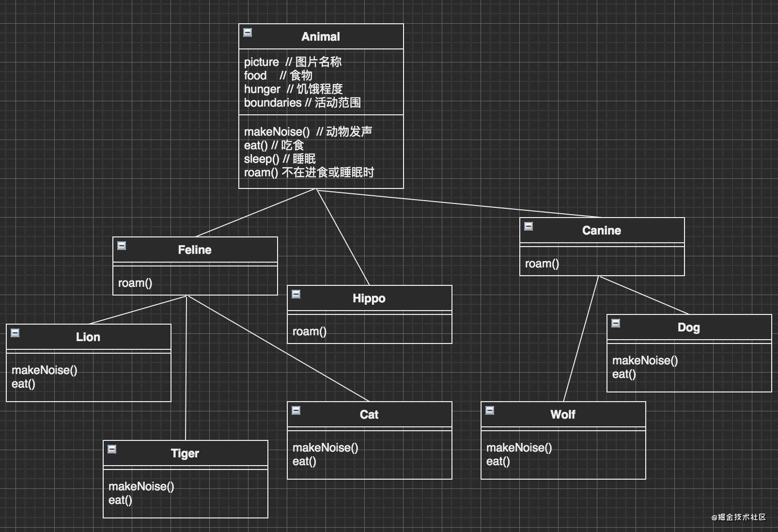778x532 pixels.
Task: Collapse the Feline class box
Action: click(122, 246)
